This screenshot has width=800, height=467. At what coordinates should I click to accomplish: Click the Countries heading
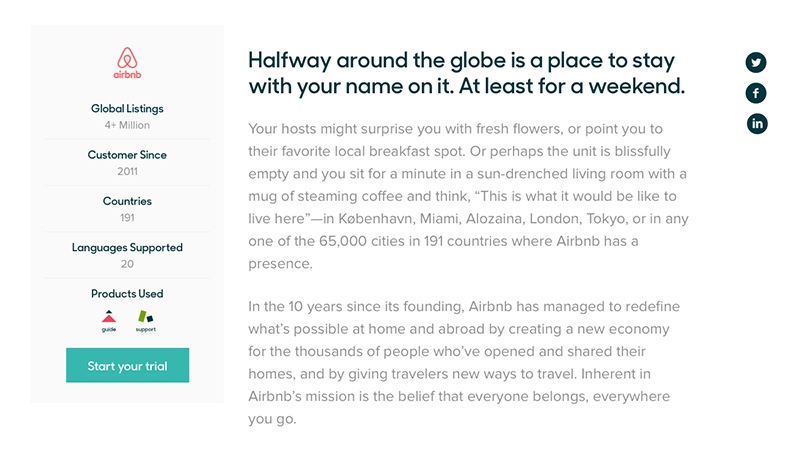click(x=127, y=201)
